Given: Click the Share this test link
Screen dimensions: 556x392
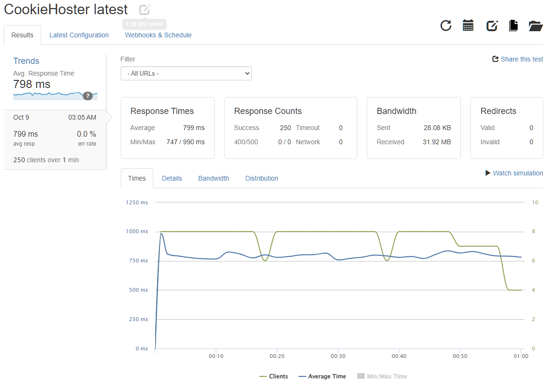Looking at the screenshot, I should coord(518,59).
